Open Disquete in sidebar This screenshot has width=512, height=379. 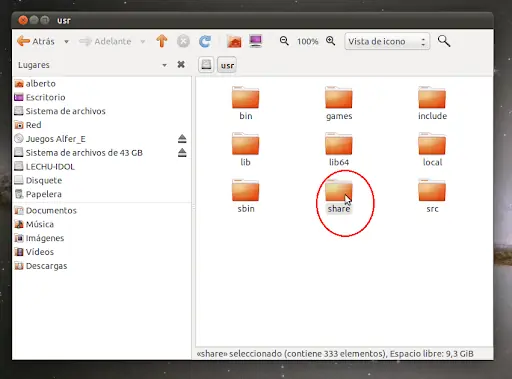(38, 180)
